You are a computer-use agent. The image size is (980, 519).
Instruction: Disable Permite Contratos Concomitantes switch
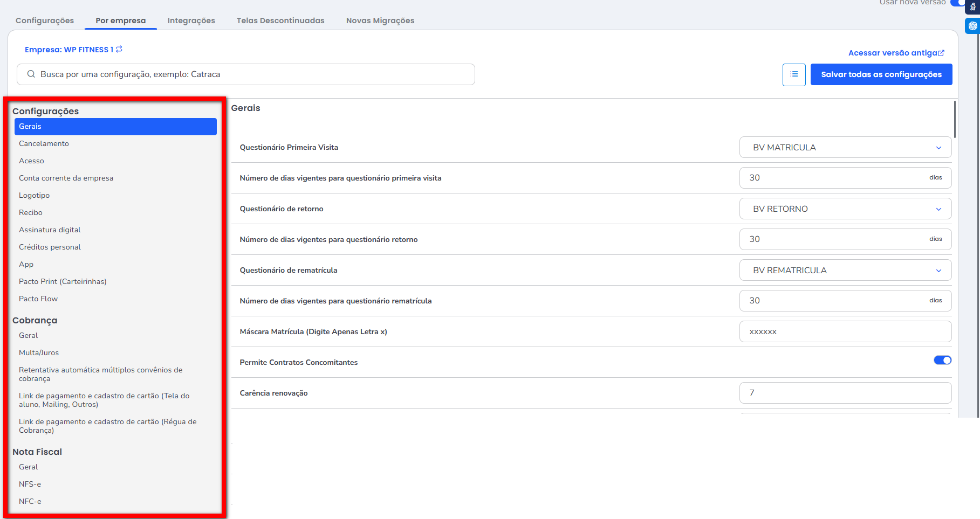pos(942,360)
